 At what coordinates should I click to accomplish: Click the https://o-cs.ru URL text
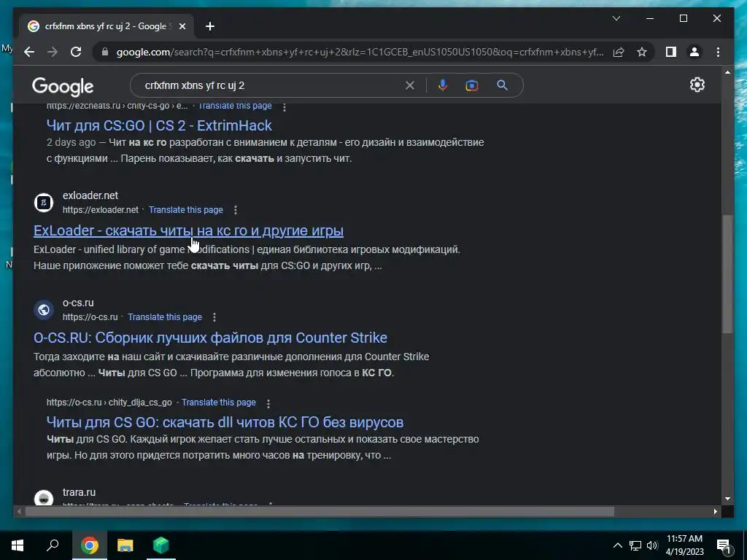coord(90,317)
